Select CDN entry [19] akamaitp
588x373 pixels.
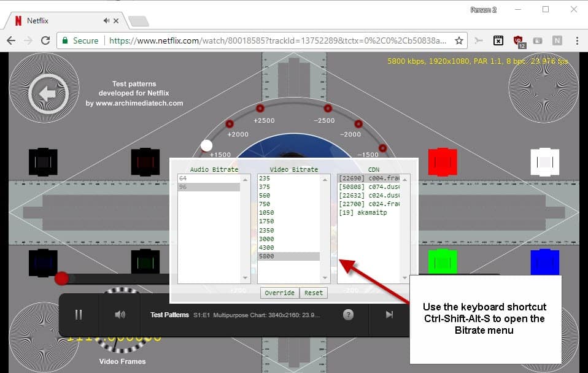(x=369, y=213)
